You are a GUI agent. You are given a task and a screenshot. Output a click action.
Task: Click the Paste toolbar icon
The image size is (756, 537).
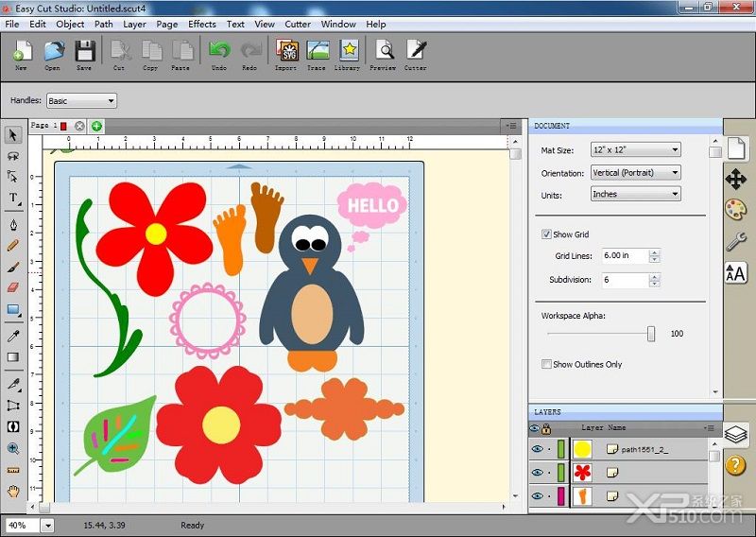tap(181, 55)
